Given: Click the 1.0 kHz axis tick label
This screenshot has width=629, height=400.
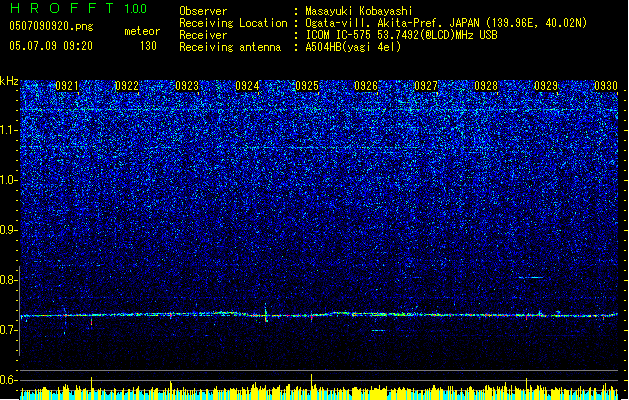Looking at the screenshot, I should [9, 180].
